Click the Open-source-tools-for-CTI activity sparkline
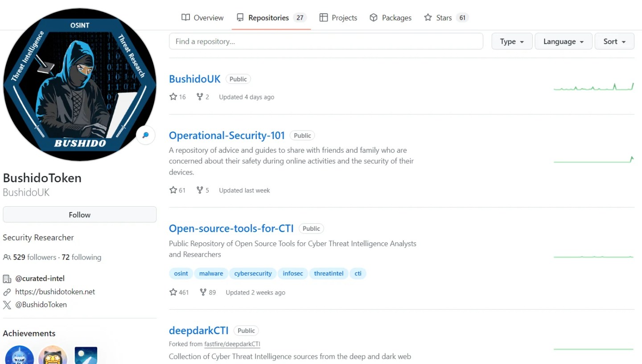642x364 pixels. point(594,257)
